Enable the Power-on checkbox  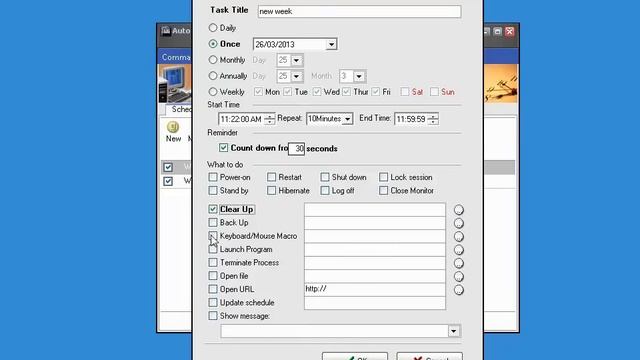coord(213,177)
